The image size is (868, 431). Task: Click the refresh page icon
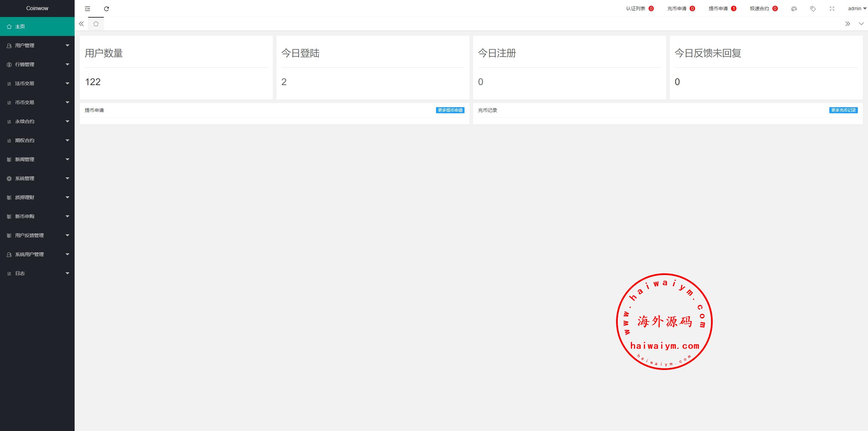point(106,9)
